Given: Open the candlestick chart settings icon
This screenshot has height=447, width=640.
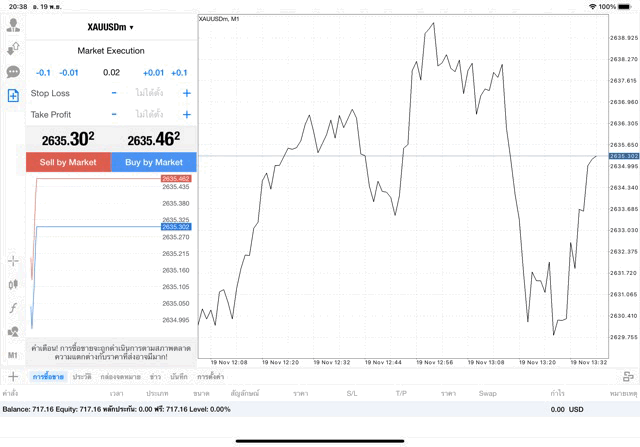Looking at the screenshot, I should pyautogui.click(x=13, y=284).
